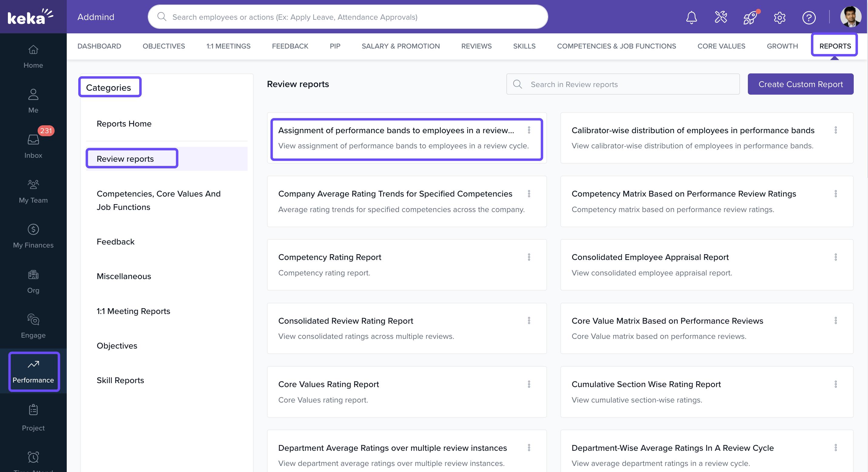Open Consolidated Review Rating Report
Image resolution: width=868 pixels, height=472 pixels.
tap(345, 321)
